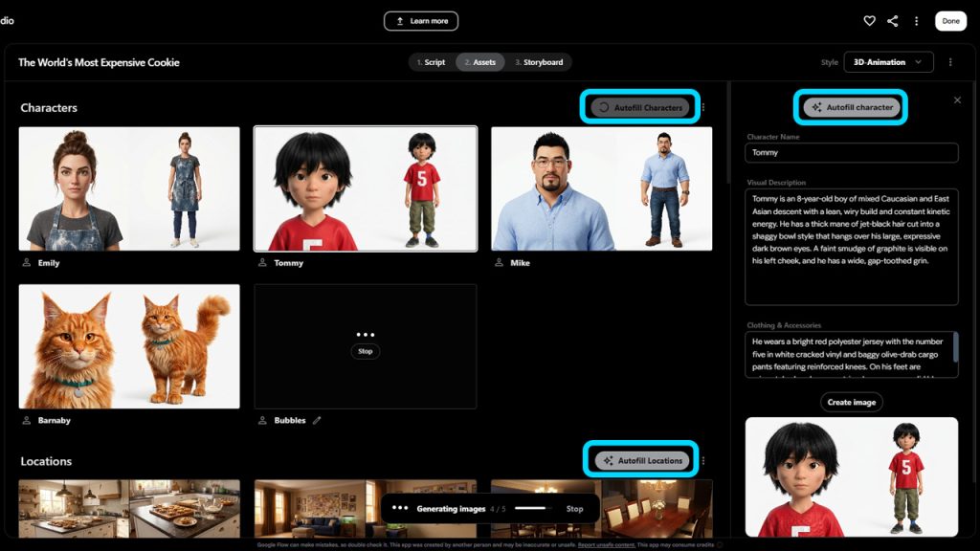Click the Emily name label
The width and height of the screenshot is (980, 551).
click(x=49, y=263)
